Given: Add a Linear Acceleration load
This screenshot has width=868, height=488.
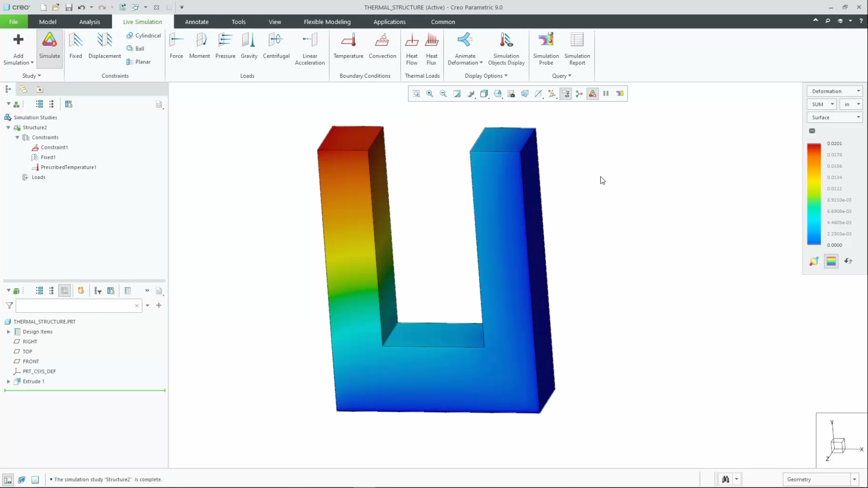Looking at the screenshot, I should click(310, 49).
